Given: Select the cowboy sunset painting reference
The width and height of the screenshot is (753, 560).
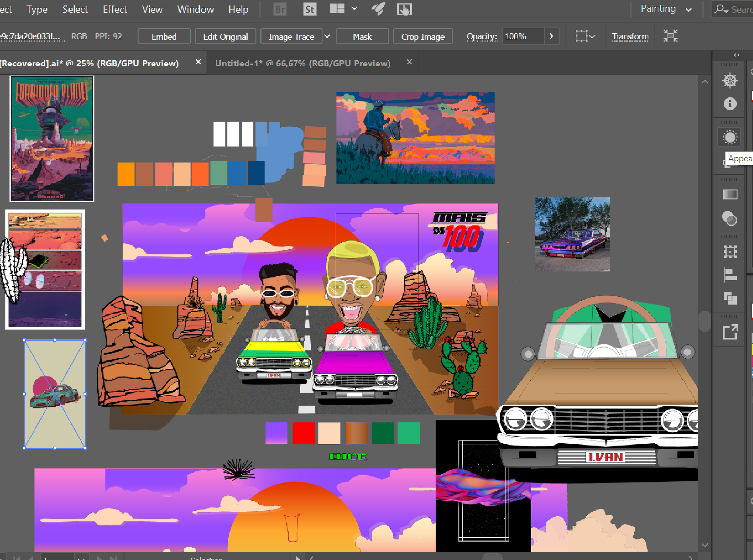Looking at the screenshot, I should 415,138.
